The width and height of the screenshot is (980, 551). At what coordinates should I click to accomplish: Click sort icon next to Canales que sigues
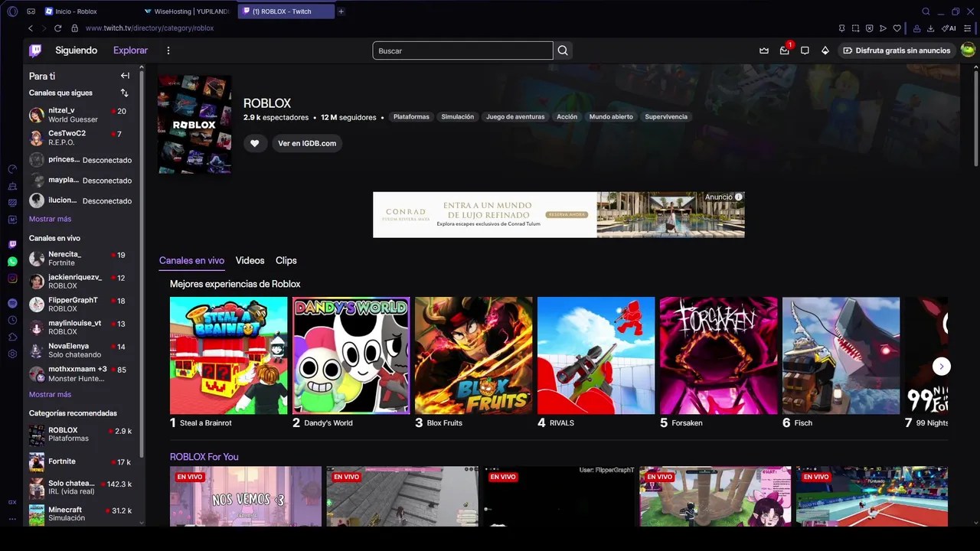point(124,93)
